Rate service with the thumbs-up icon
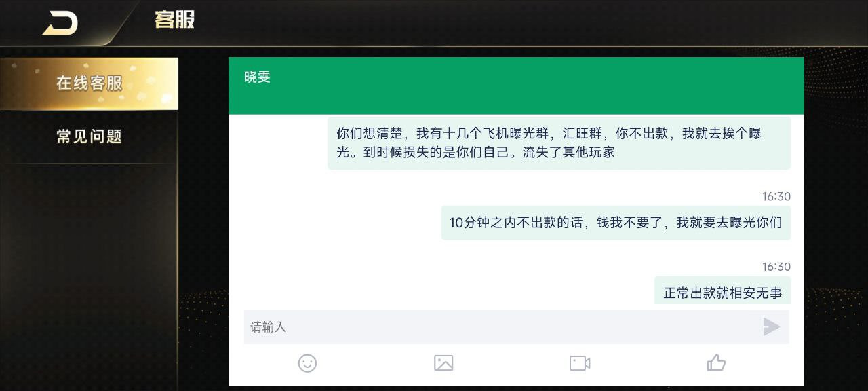 tap(716, 363)
